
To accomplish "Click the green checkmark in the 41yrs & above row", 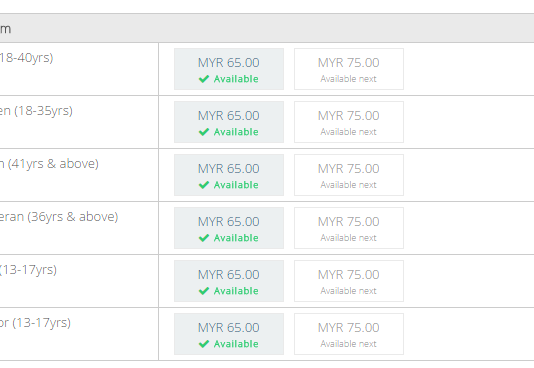I will click(204, 185).
